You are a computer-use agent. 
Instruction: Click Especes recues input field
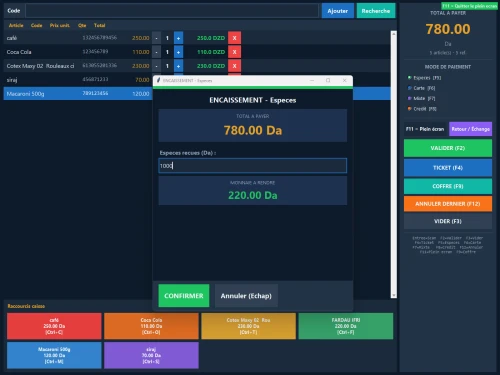click(x=253, y=166)
